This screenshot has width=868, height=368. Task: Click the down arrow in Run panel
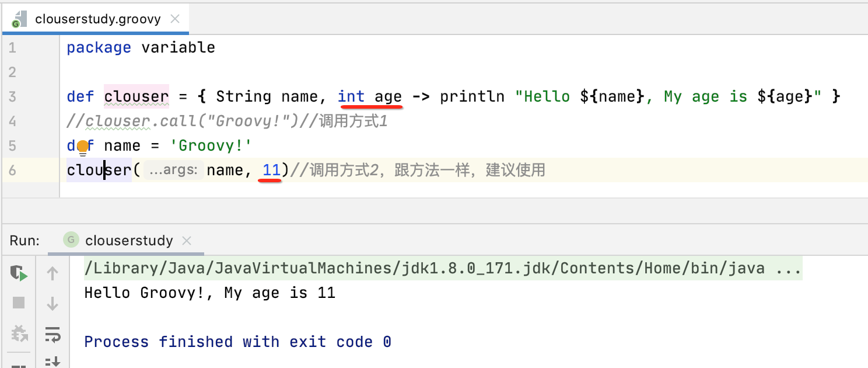tap(52, 303)
